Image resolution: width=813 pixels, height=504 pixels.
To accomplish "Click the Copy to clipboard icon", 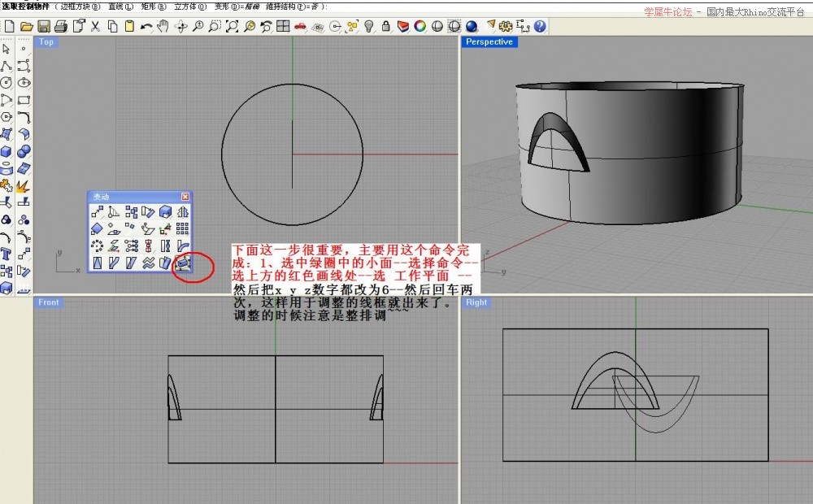I will click(112, 27).
